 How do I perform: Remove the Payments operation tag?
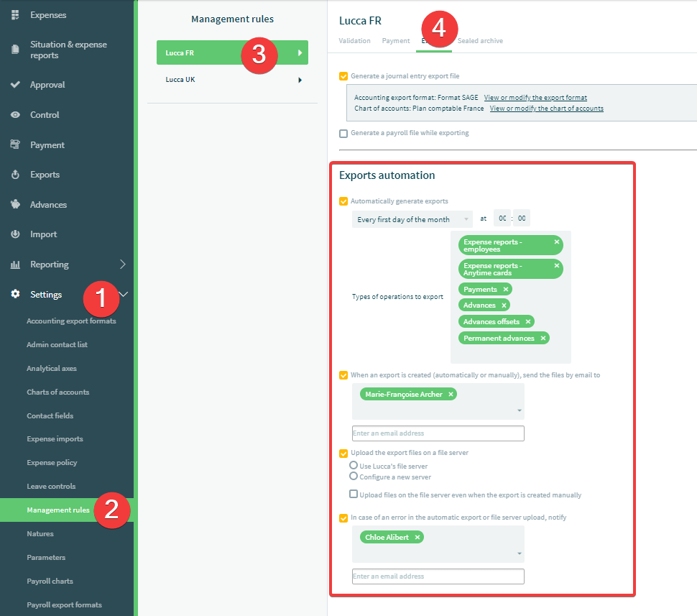pyautogui.click(x=505, y=289)
